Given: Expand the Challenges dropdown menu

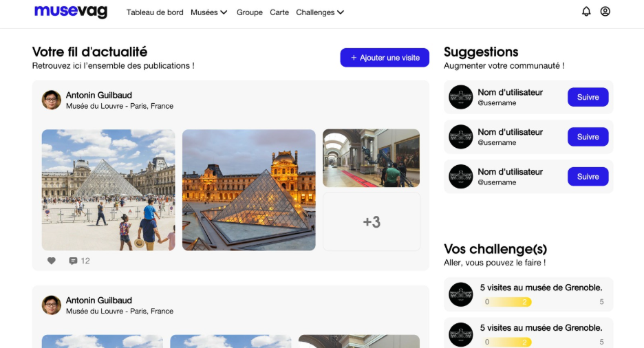Looking at the screenshot, I should (320, 12).
